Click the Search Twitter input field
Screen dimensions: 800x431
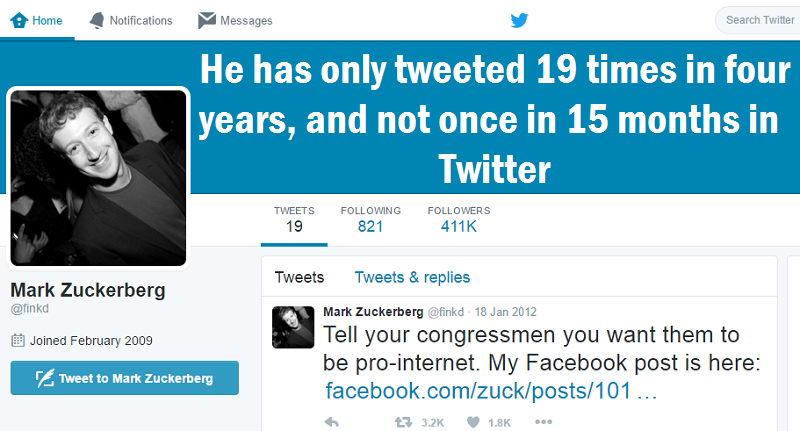(x=758, y=20)
